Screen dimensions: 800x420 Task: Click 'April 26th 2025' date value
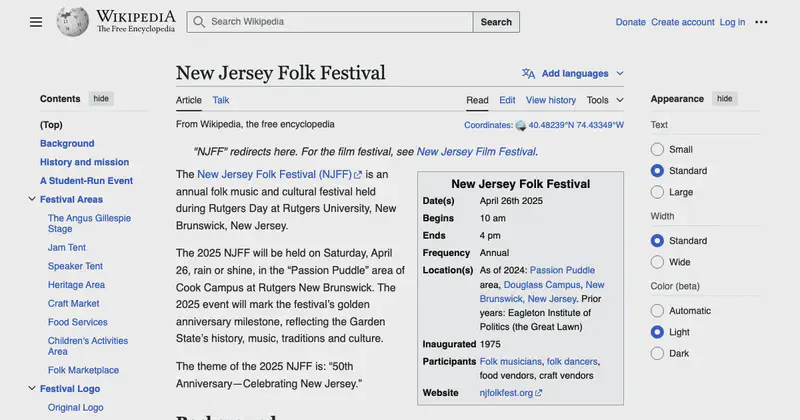click(x=511, y=201)
